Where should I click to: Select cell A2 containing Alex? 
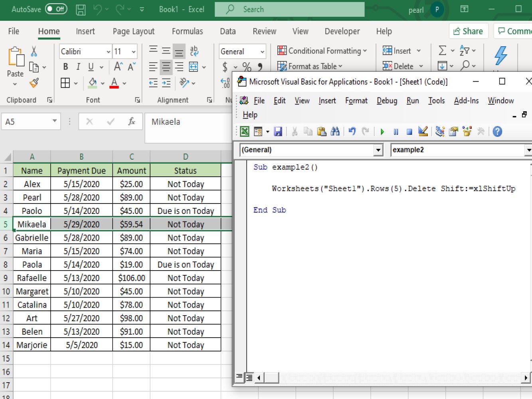[x=32, y=184]
